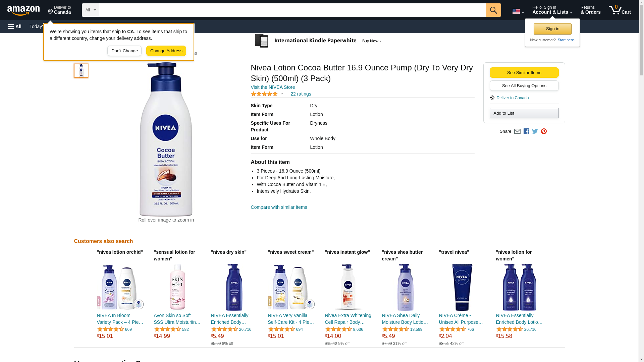Expand the star ratings breakdown popover

282,94
